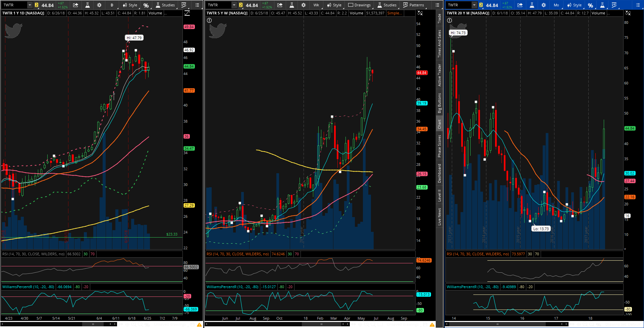The image size is (644, 328).
Task: Open Phase Scores sidebar tab
Action: [439, 146]
